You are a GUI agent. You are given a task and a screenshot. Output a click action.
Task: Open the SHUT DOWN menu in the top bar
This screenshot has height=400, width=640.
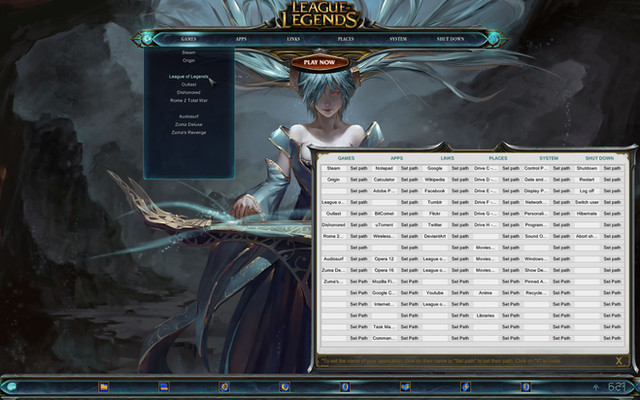[451, 39]
